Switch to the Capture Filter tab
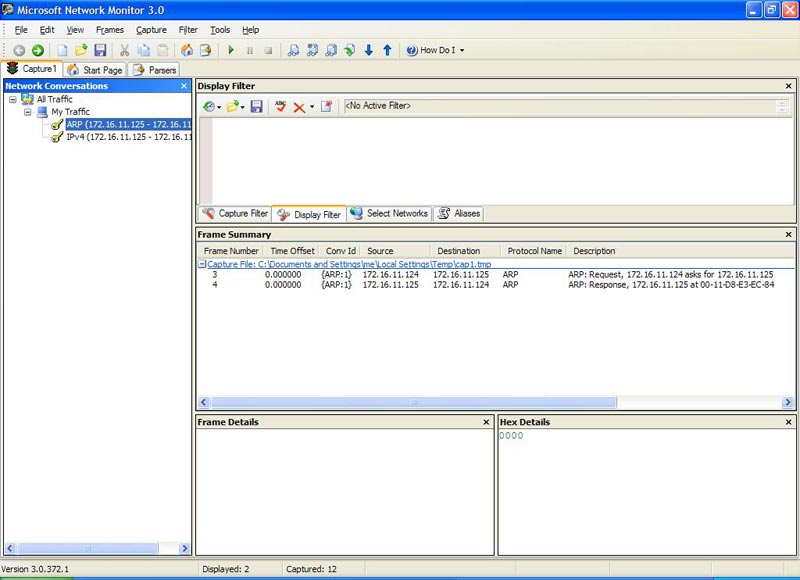The image size is (800, 580). (x=235, y=213)
